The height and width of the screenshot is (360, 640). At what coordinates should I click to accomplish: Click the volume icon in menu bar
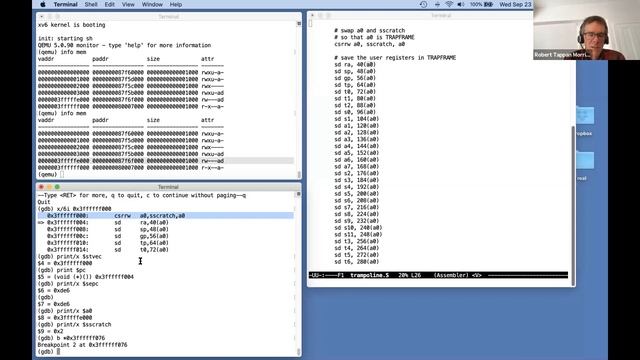461,4
